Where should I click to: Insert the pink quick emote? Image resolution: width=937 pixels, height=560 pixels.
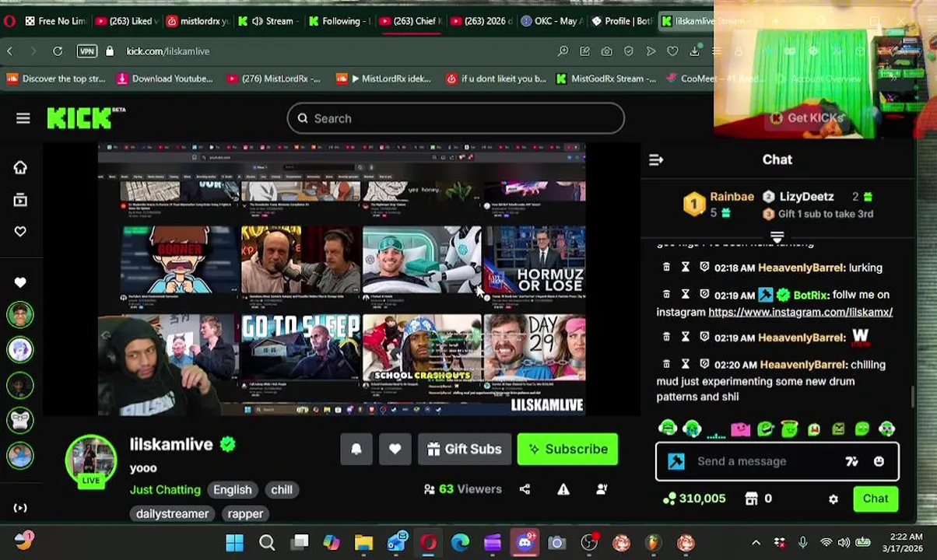click(740, 429)
